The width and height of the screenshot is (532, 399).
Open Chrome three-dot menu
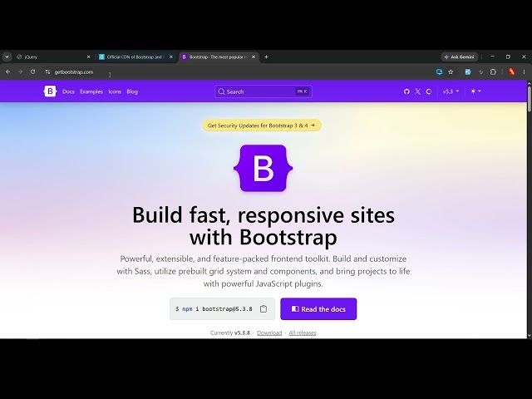click(x=525, y=72)
